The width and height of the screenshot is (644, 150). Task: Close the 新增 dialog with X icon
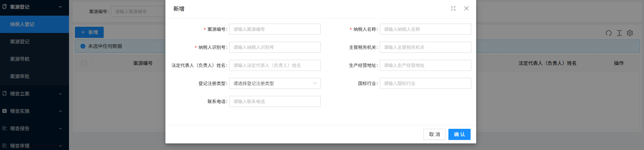click(466, 8)
